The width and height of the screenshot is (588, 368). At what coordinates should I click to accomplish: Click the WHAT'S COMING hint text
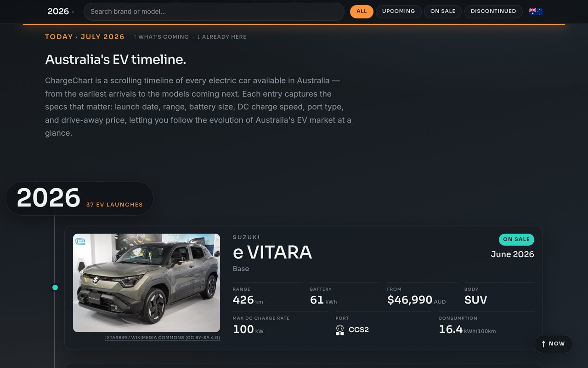(161, 37)
